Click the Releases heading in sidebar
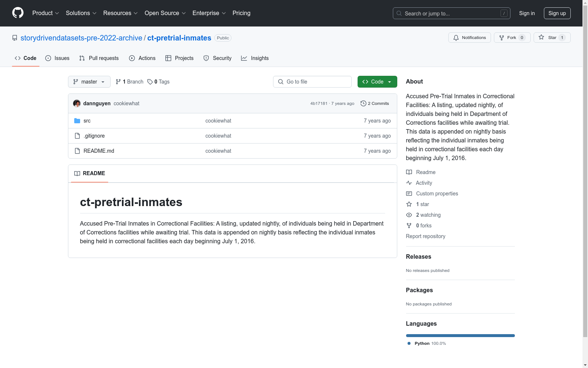The image size is (588, 368). (419, 257)
